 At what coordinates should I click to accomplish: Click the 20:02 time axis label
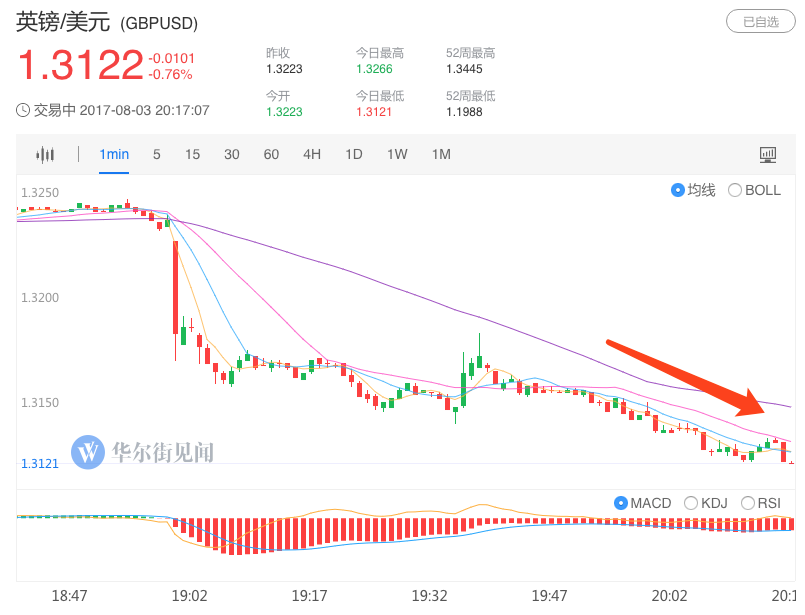(669, 596)
